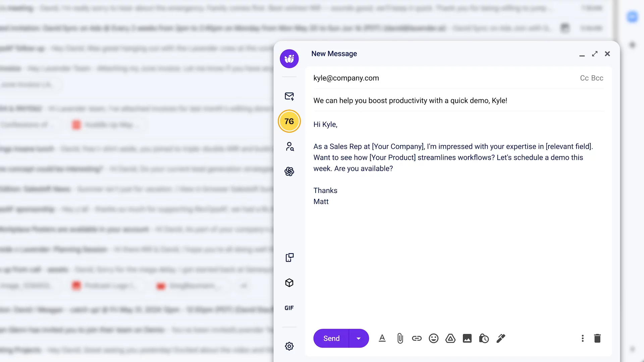
Task: Open the ChatGPT assistant icon
Action: click(x=289, y=172)
